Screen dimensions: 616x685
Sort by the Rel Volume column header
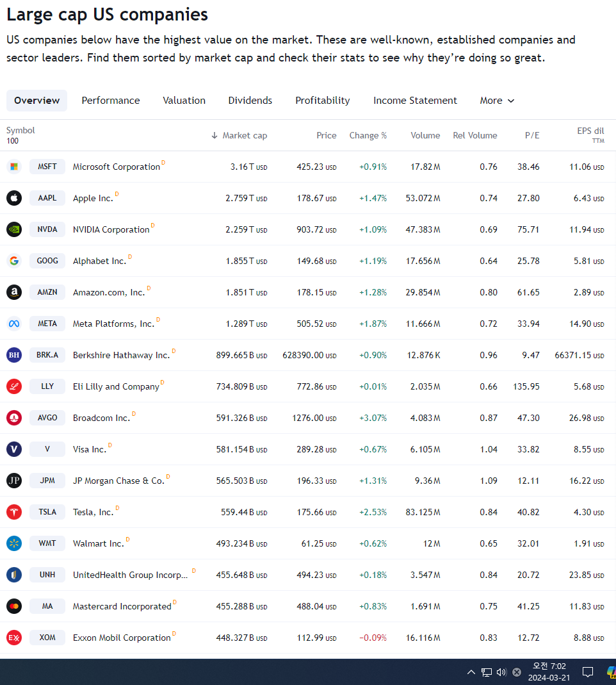click(475, 135)
